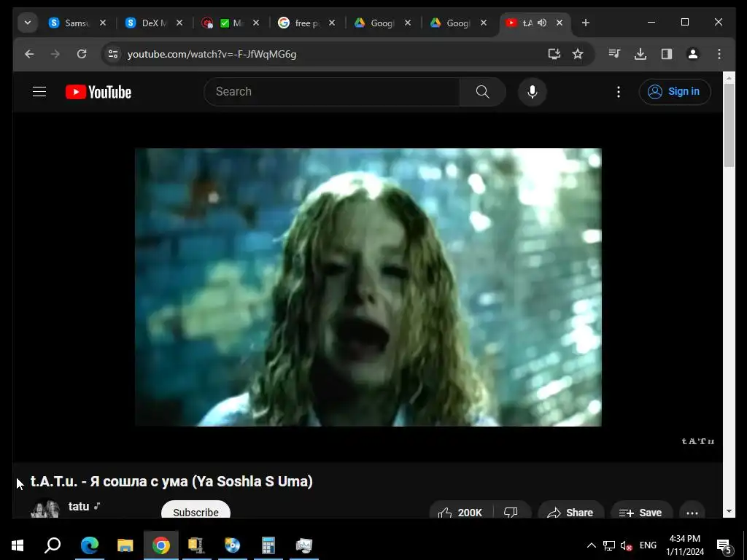Viewport: 747px width, 560px height.
Task: Click the YouTube search magnifier button
Action: tap(483, 91)
